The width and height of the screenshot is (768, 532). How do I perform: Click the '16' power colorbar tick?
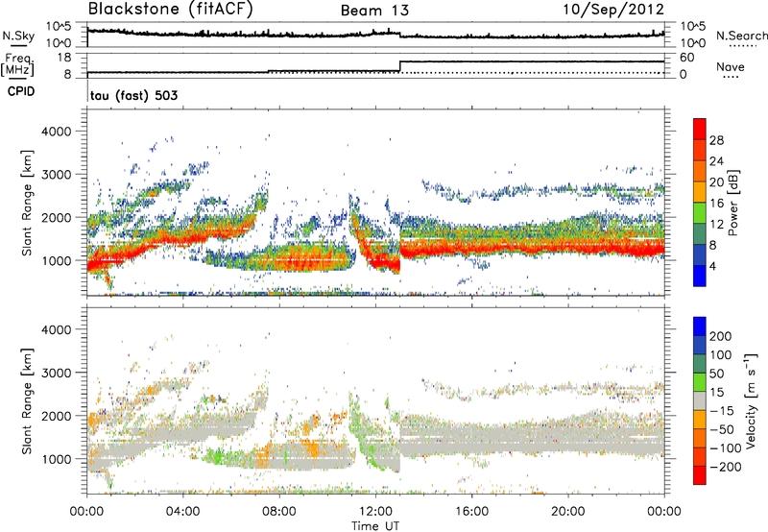[716, 204]
